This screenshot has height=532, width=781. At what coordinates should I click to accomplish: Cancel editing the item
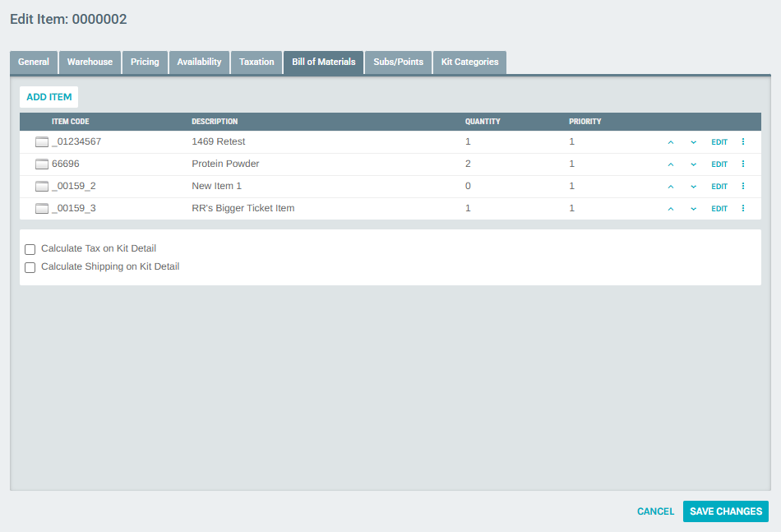[x=655, y=511]
